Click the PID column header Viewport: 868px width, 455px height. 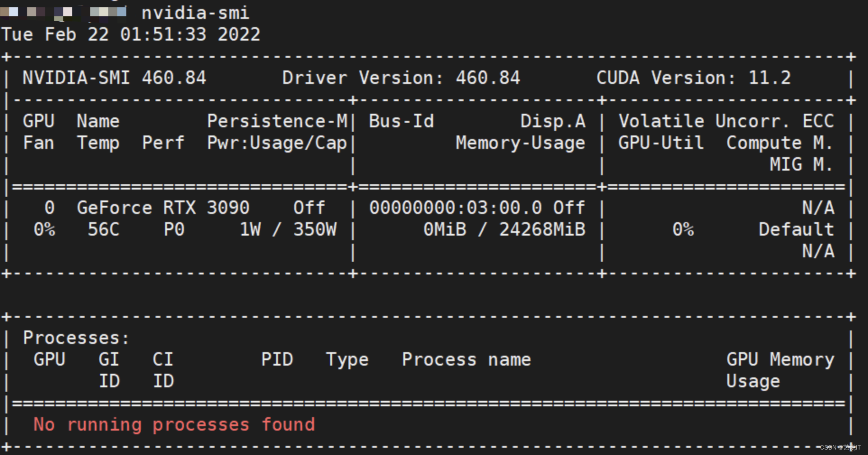click(277, 360)
